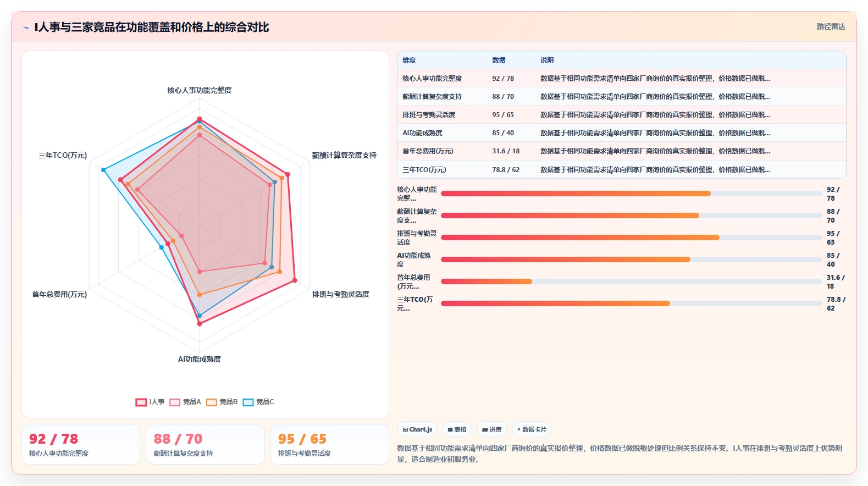Click the I人事 data point on AI功能成熟度 axis
Image resolution: width=868 pixels, height=486 pixels.
pos(200,324)
